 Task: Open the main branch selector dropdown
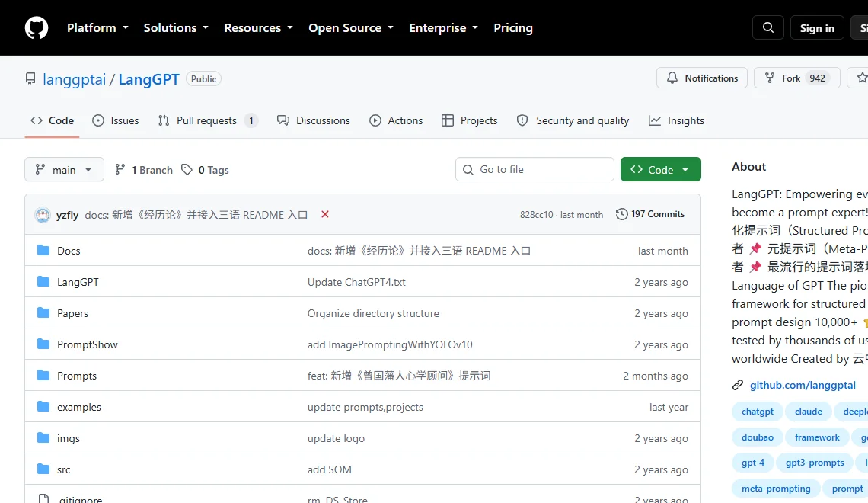(x=64, y=169)
